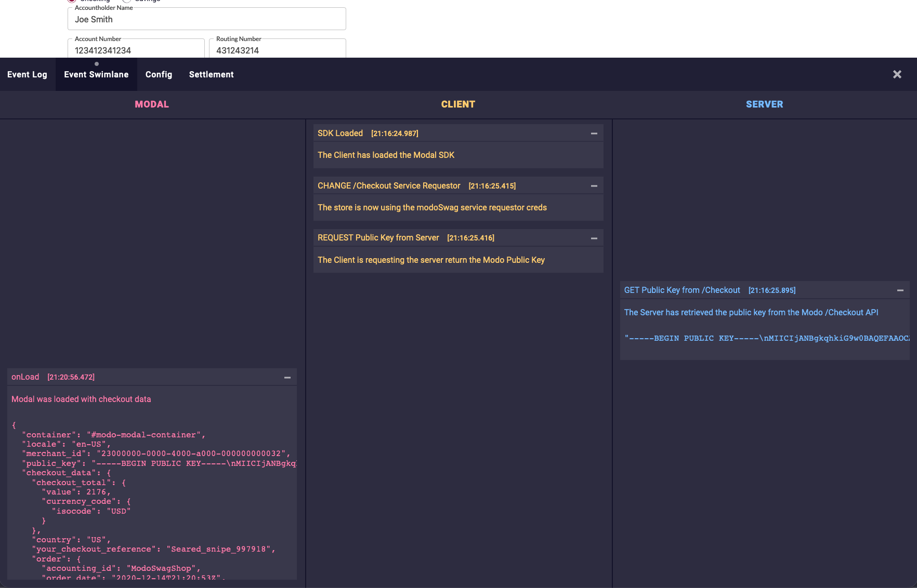The width and height of the screenshot is (917, 588).
Task: Click the "order" JSON line
Action: [x=56, y=559]
